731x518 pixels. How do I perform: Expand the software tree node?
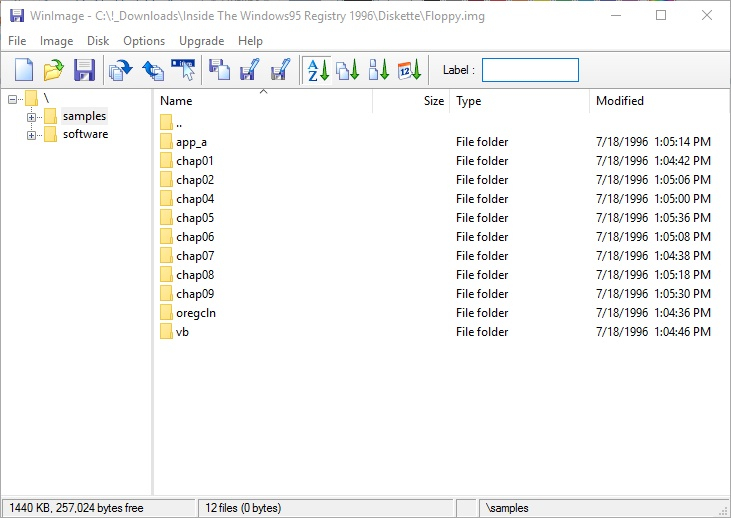[x=31, y=135]
